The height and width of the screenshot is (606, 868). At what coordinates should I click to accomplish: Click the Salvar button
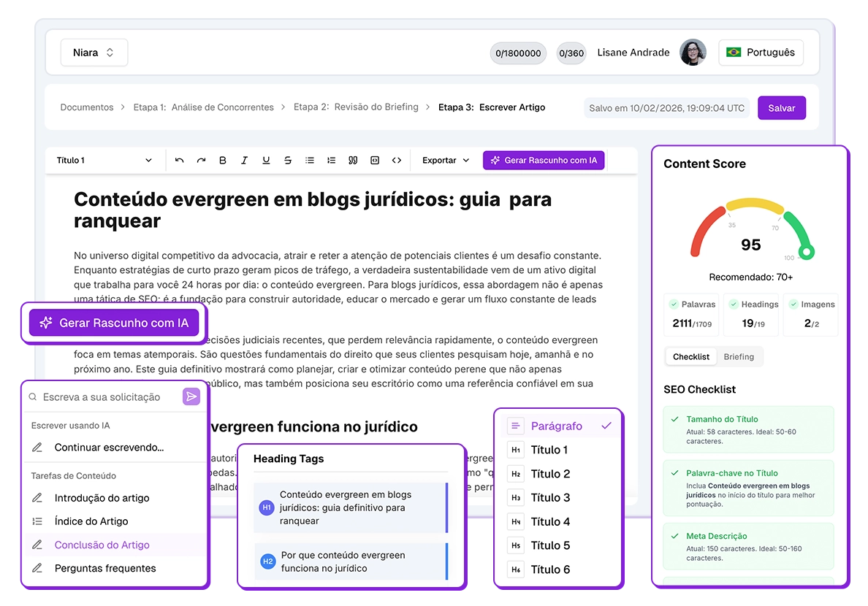point(781,108)
